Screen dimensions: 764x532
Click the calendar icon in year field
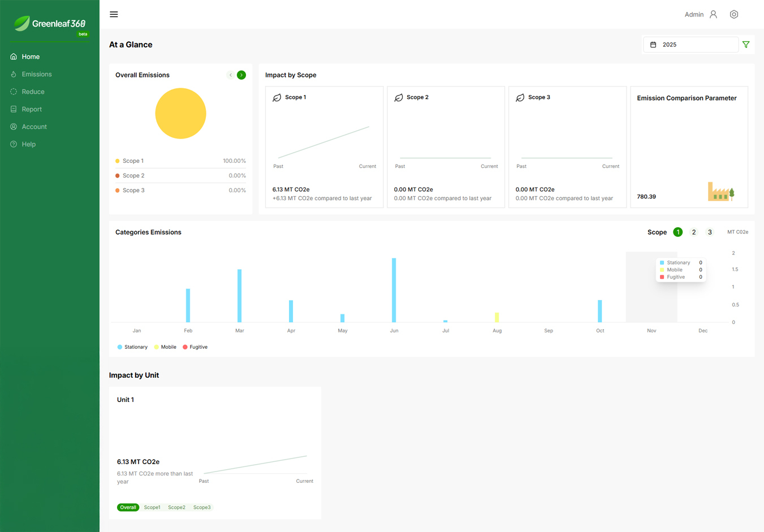point(653,45)
